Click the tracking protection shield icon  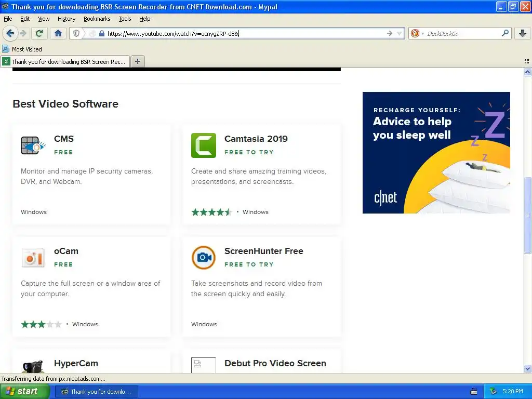[x=76, y=33]
